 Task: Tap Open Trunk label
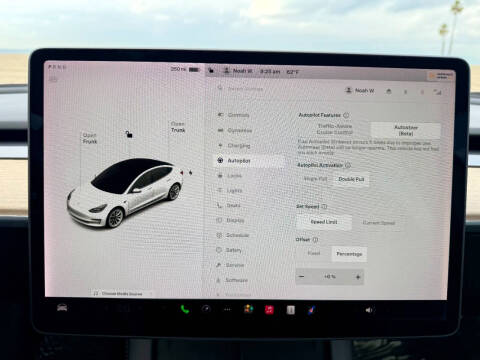pos(178,127)
